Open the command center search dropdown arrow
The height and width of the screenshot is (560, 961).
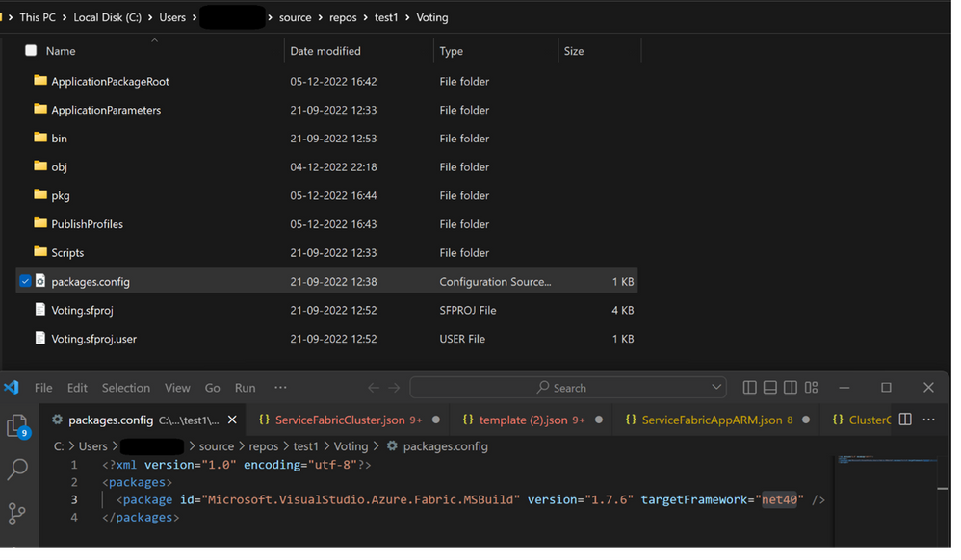(716, 388)
